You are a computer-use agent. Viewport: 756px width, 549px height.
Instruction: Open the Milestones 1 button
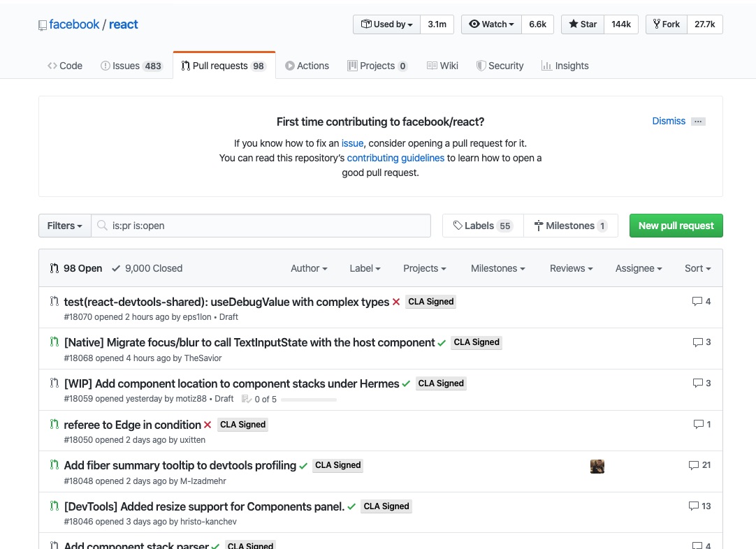[571, 226]
